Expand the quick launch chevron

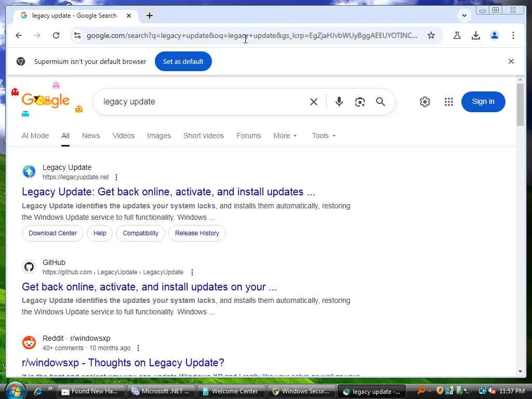50,389
